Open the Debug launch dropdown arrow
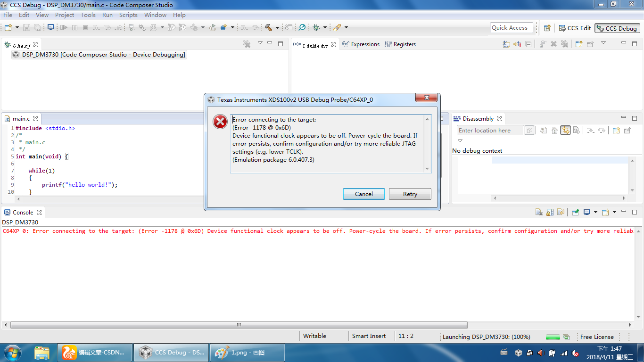Viewport: 644px width, 362px height. [x=325, y=27]
